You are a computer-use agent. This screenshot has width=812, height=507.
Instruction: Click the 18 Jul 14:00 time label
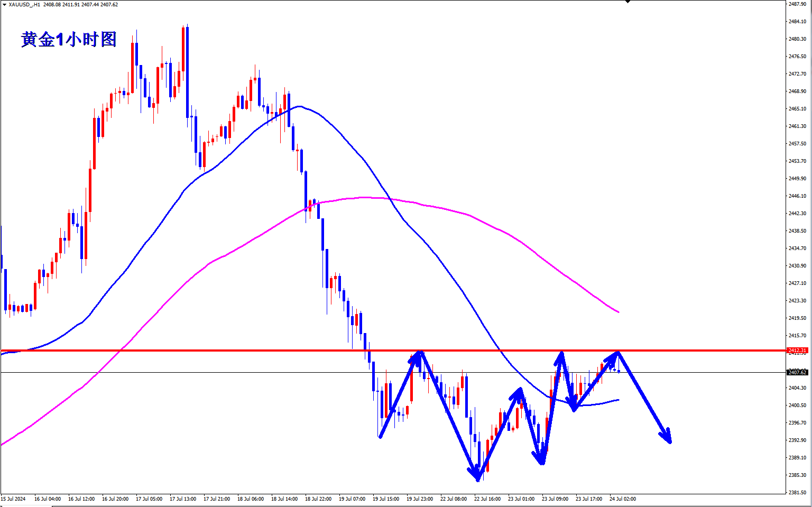pyautogui.click(x=284, y=499)
